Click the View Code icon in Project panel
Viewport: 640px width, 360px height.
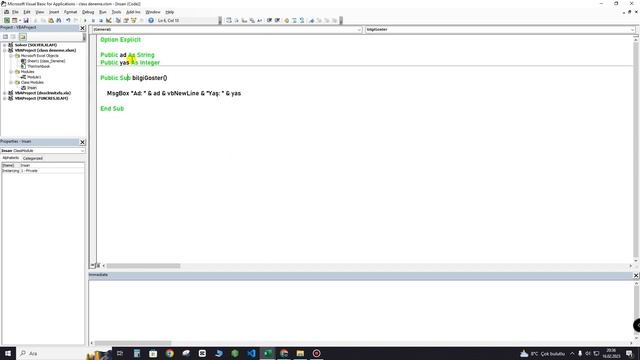(x=5, y=37)
